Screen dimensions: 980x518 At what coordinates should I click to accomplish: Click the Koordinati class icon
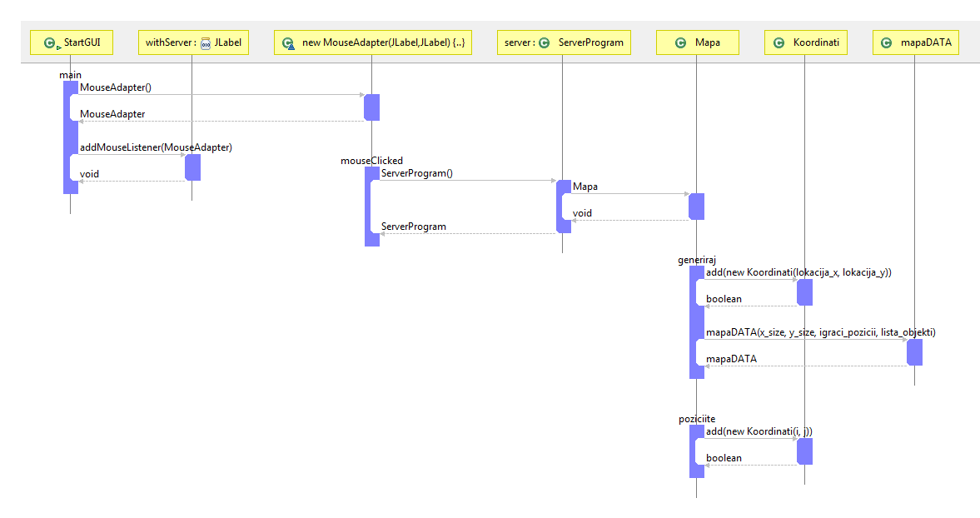click(779, 42)
